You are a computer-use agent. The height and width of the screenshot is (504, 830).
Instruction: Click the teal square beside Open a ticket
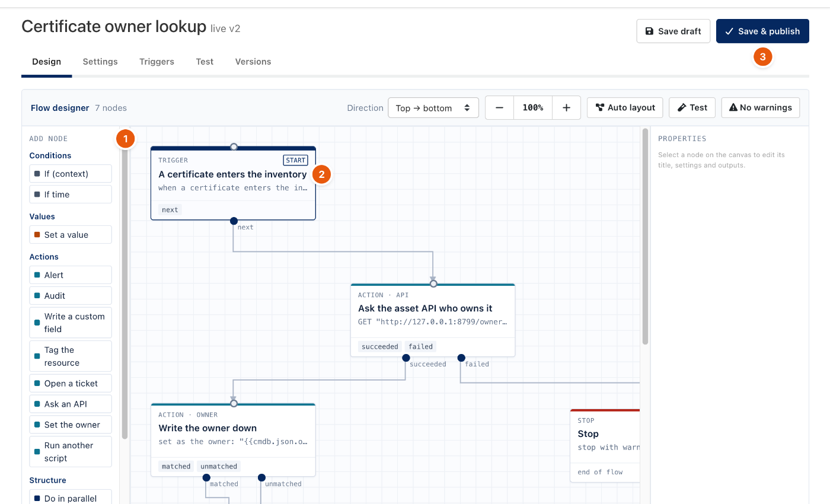coord(37,384)
